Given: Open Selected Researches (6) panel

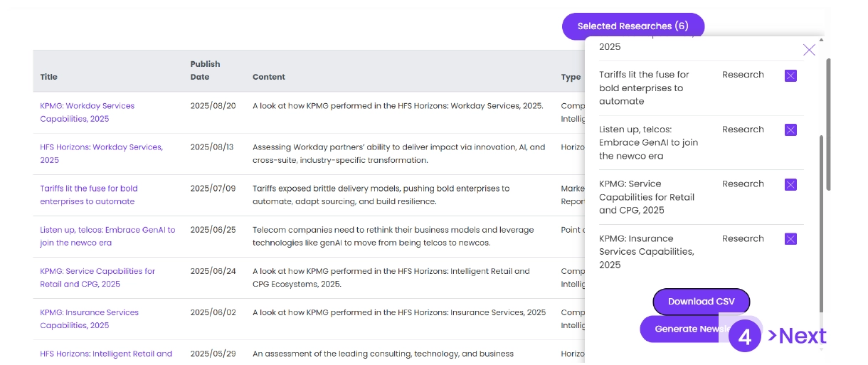Looking at the screenshot, I should tap(633, 26).
